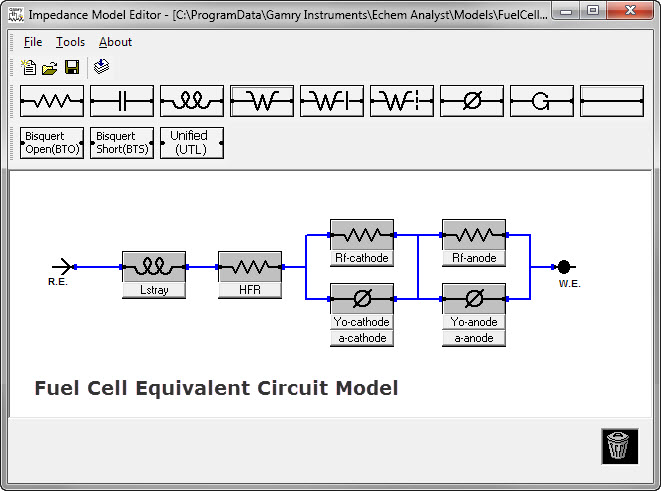
Task: Select the Constant Phase Element in palette
Action: click(472, 101)
